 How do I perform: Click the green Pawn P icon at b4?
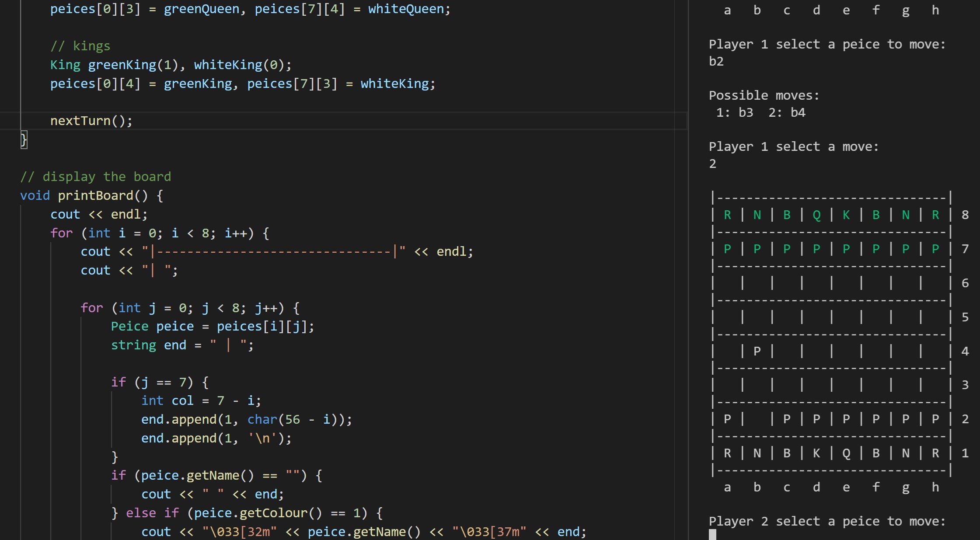coord(756,351)
